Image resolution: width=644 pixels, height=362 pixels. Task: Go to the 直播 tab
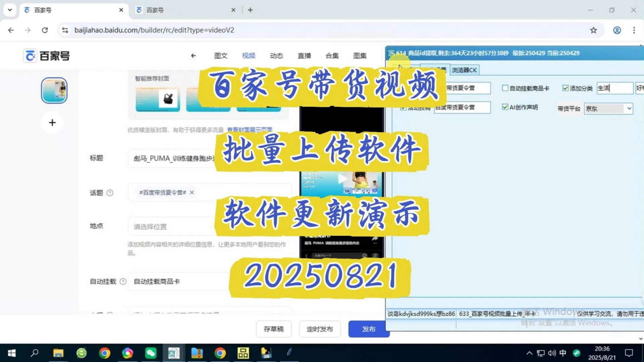304,56
